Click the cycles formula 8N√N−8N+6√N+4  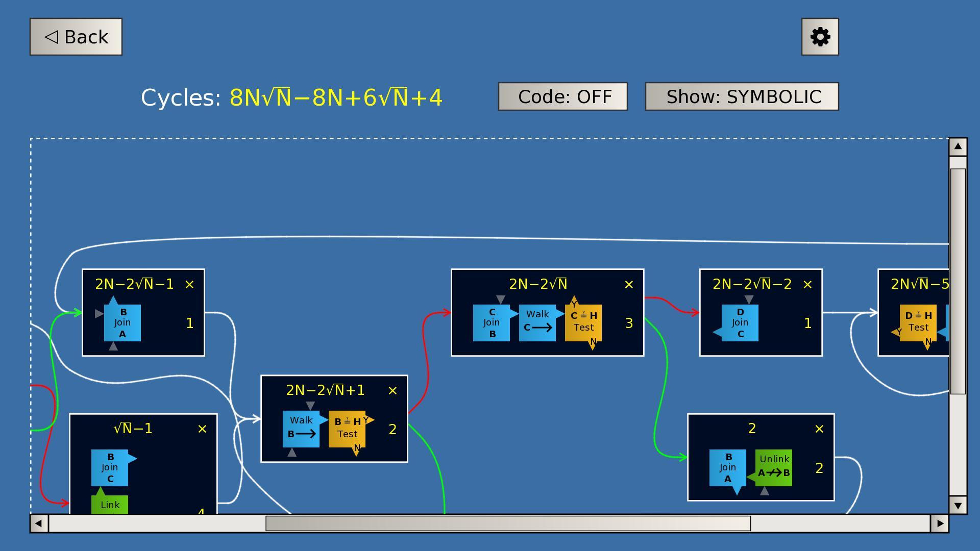coord(336,97)
